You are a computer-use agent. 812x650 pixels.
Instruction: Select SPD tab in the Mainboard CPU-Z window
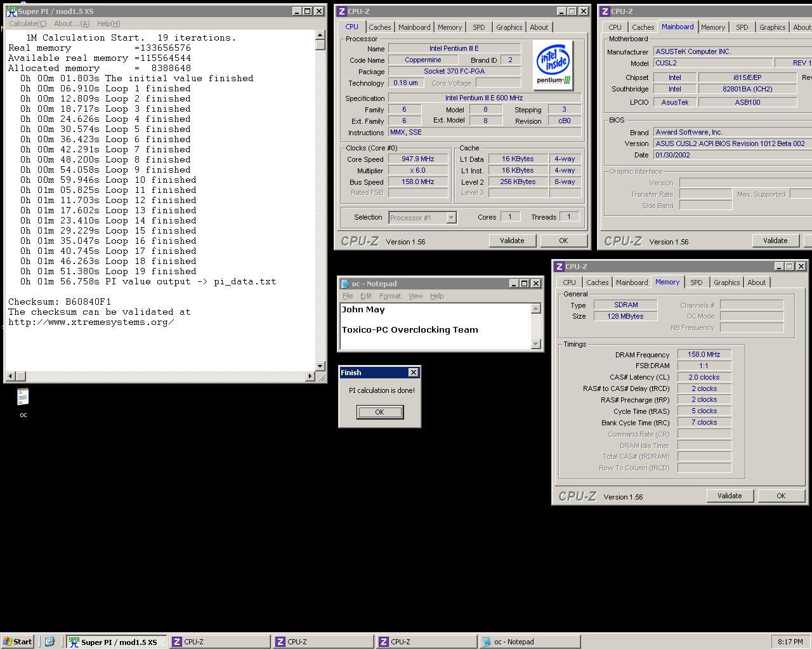742,27
